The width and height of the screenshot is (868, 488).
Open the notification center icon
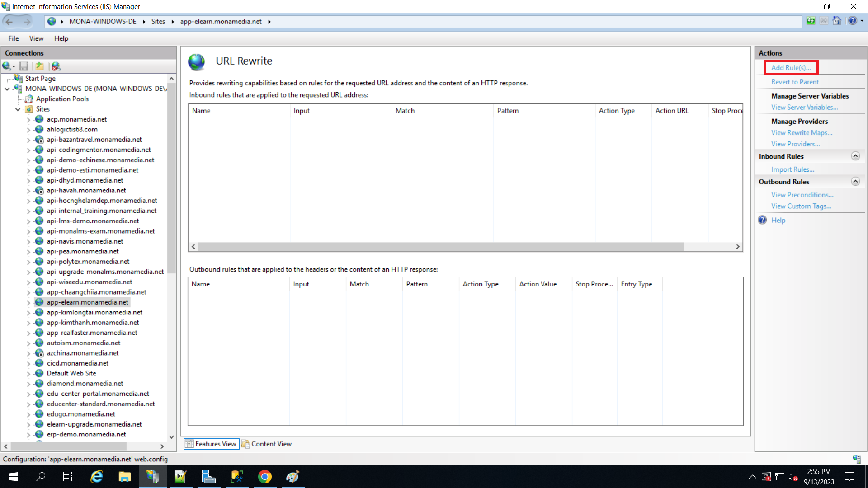pyautogui.click(x=849, y=477)
